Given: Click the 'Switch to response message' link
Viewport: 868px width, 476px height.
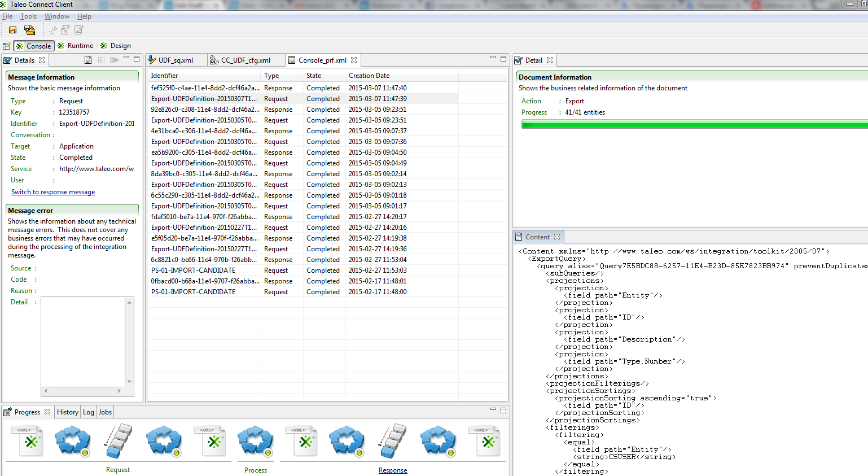Looking at the screenshot, I should pyautogui.click(x=53, y=192).
